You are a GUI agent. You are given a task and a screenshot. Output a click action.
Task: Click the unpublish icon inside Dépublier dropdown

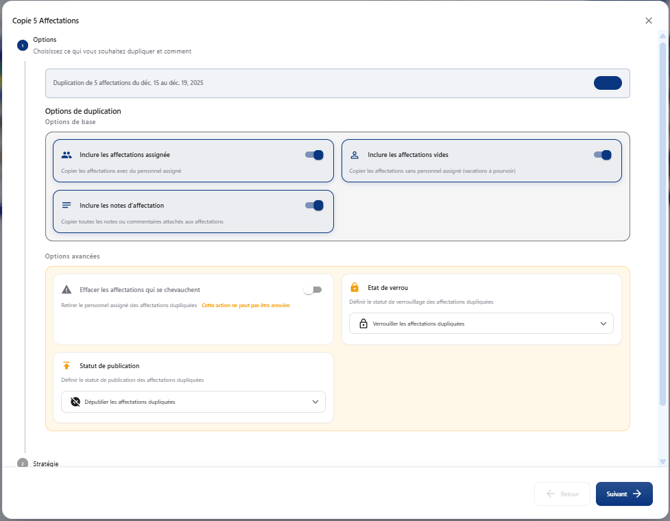click(x=75, y=402)
